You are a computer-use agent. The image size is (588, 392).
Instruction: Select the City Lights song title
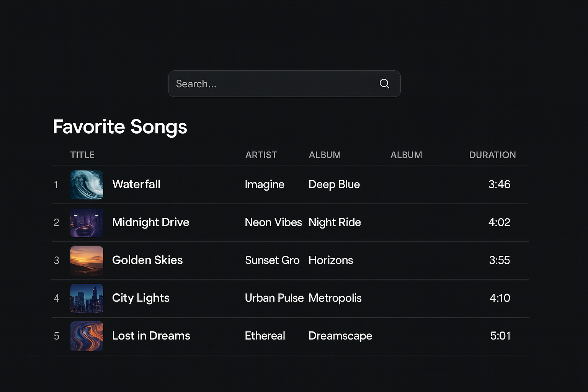[140, 298]
